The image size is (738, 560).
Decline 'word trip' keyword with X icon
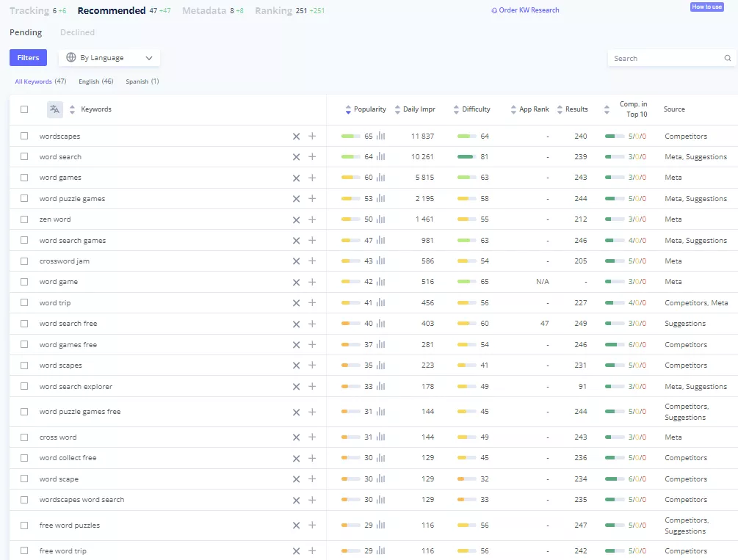[296, 303]
